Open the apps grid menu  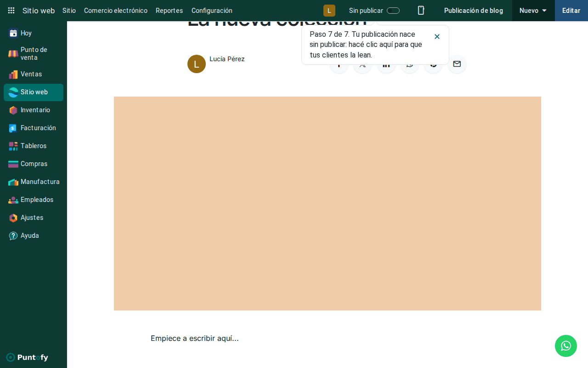(11, 11)
